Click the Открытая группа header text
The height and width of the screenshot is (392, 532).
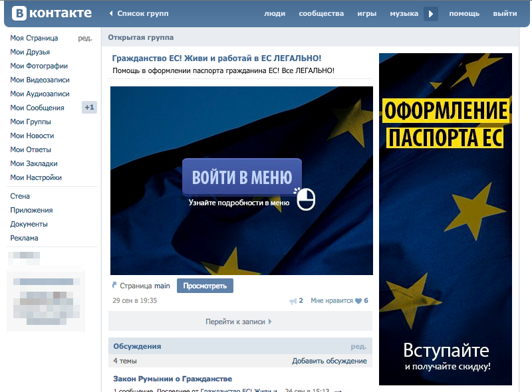141,37
